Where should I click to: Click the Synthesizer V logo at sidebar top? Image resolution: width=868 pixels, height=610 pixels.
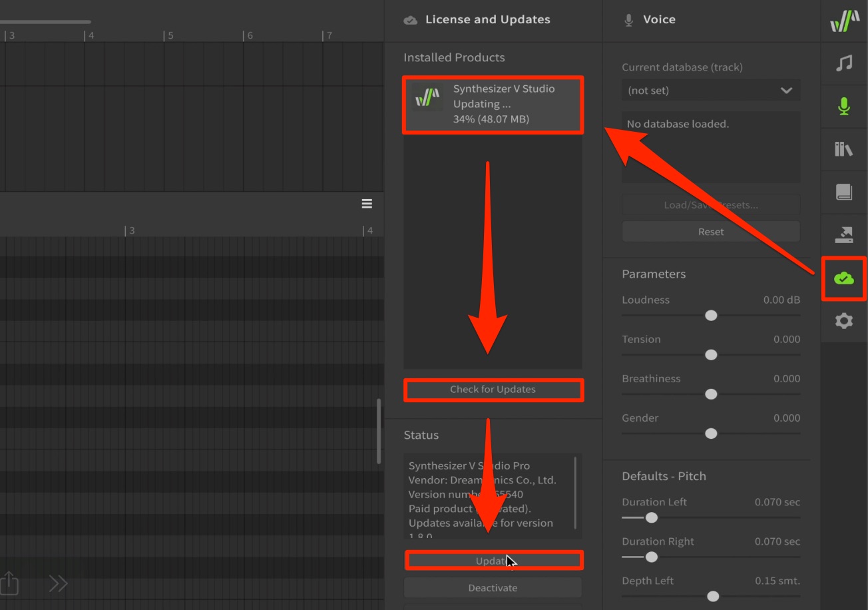[844, 21]
